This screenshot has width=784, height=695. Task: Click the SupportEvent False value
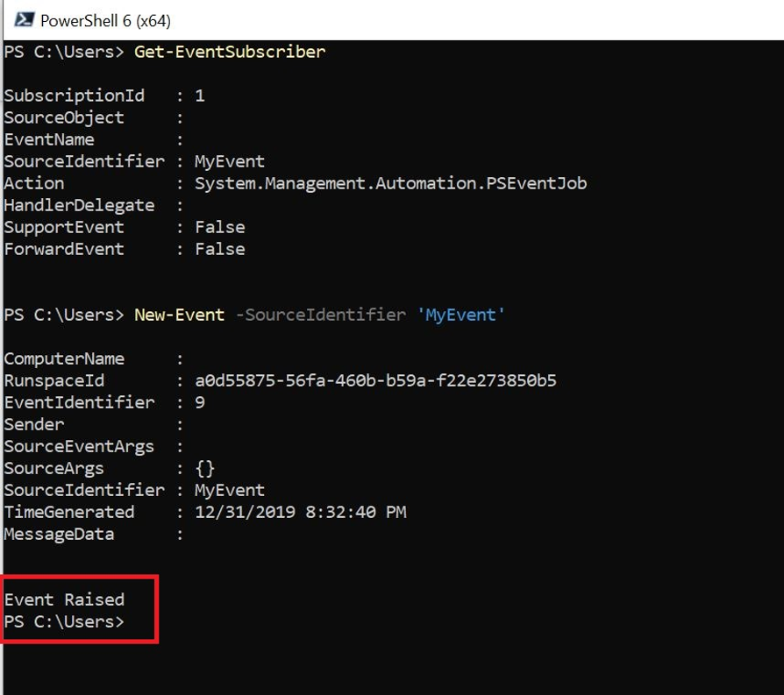220,227
